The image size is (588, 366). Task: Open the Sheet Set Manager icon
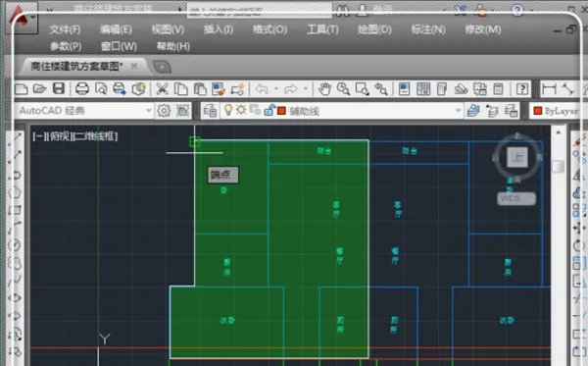(x=462, y=89)
